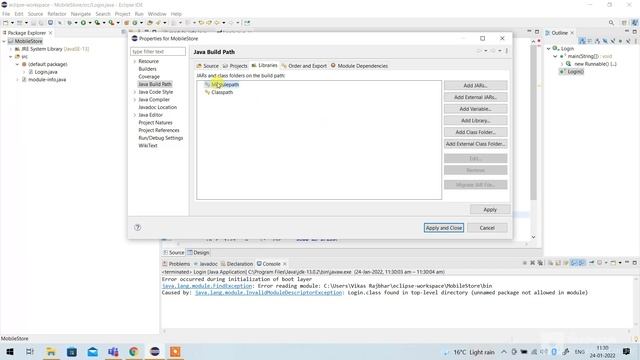Open the Mail app from taskbar

(x=93, y=351)
